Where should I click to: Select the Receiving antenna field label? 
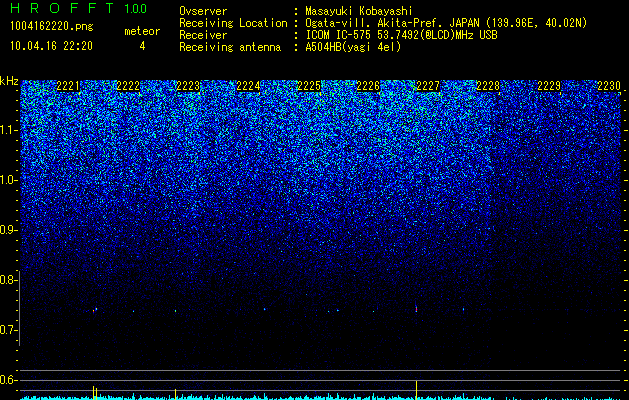[230, 47]
